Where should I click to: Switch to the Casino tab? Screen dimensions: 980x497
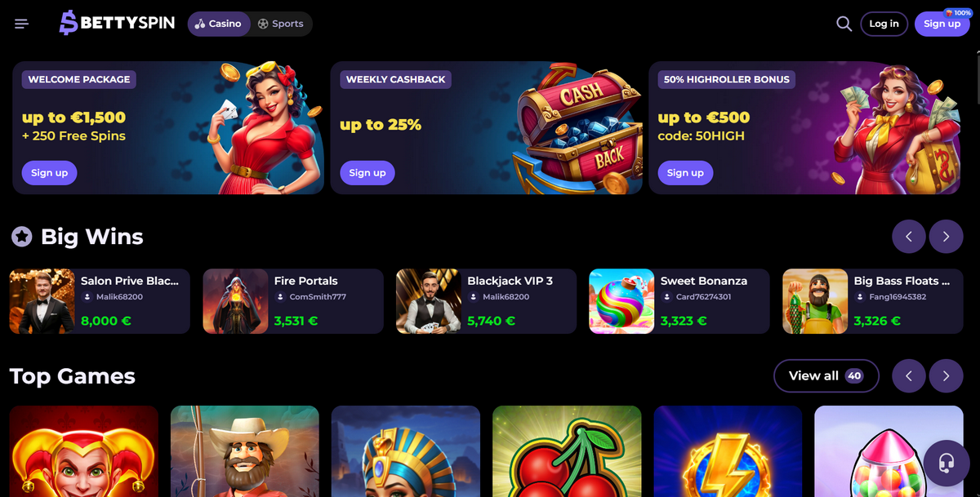(x=219, y=24)
